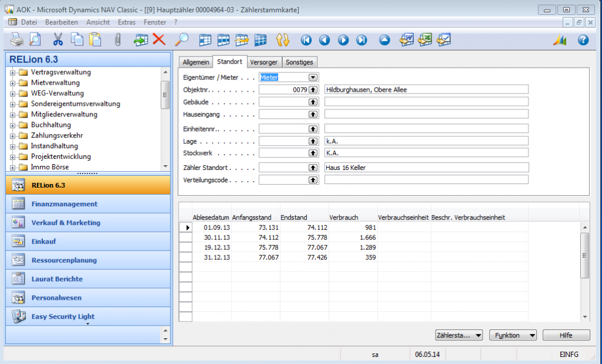Switch to the Sonstiges tab
602x364 pixels.
click(x=299, y=62)
